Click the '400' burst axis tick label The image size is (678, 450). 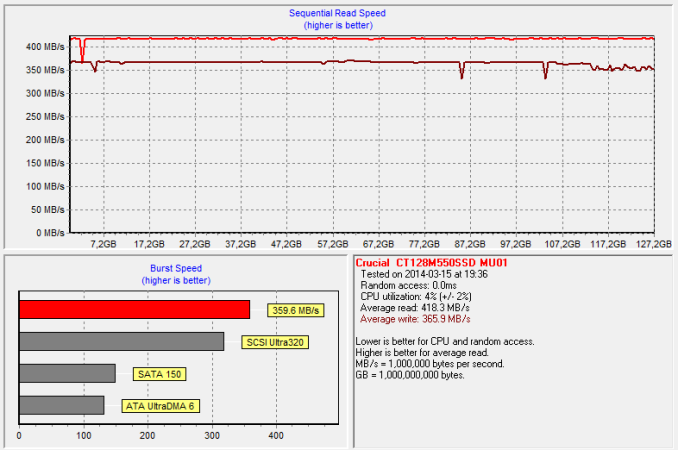pyautogui.click(x=276, y=435)
